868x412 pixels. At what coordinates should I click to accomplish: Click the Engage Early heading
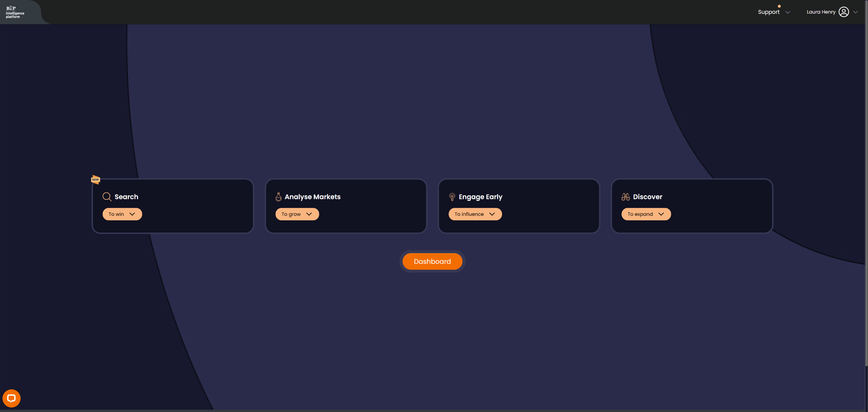480,197
